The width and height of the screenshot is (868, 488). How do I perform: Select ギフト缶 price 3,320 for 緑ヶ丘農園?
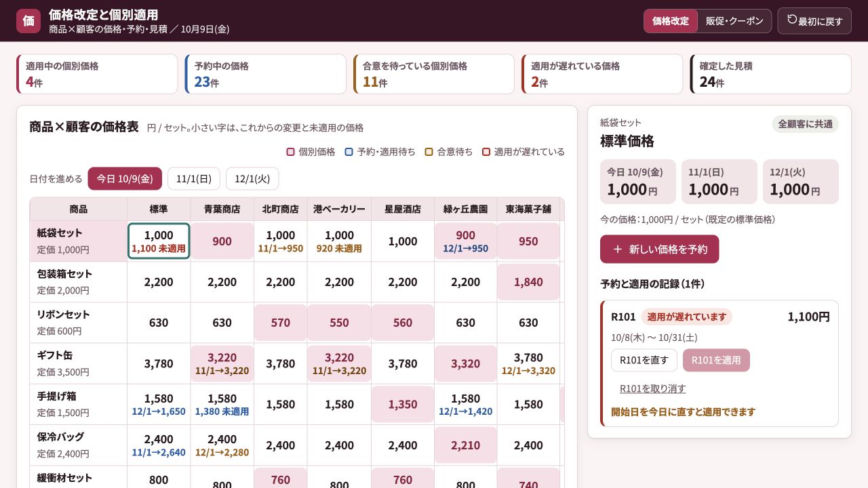(x=466, y=364)
